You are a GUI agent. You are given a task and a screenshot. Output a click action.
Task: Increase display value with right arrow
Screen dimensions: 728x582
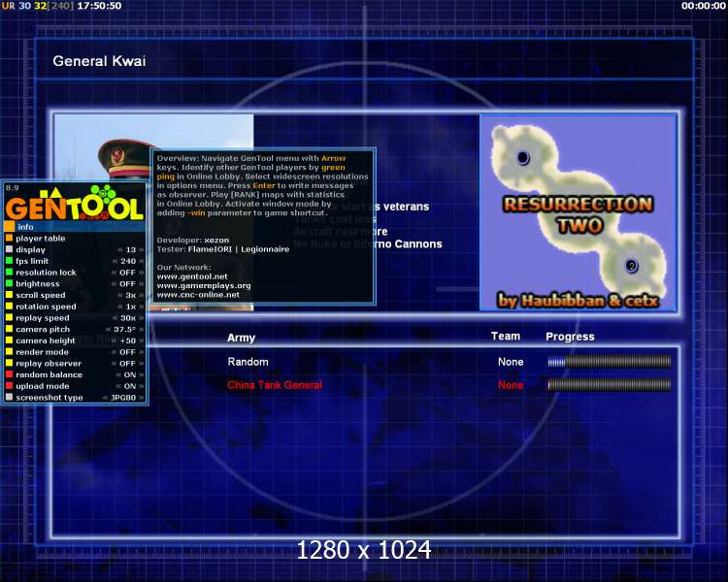pos(141,249)
